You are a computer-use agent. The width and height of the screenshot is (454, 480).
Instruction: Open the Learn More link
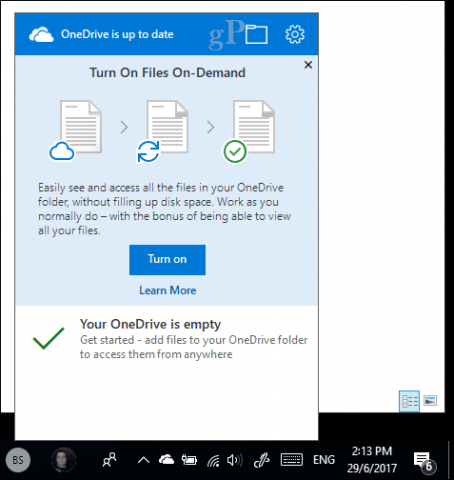(x=168, y=290)
